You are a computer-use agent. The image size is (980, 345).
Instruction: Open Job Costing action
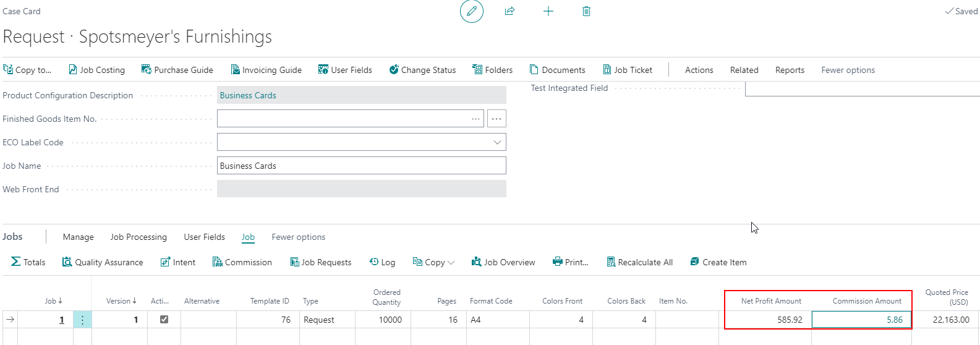pyautogui.click(x=96, y=70)
